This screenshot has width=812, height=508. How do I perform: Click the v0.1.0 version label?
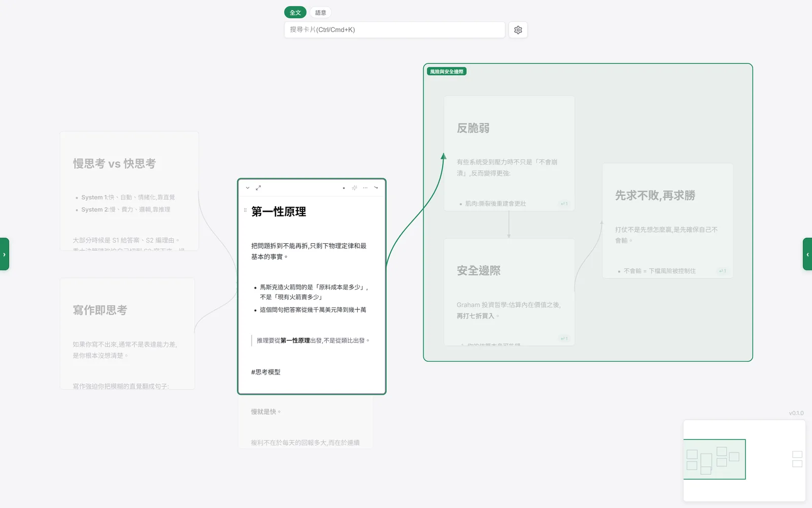click(x=796, y=414)
